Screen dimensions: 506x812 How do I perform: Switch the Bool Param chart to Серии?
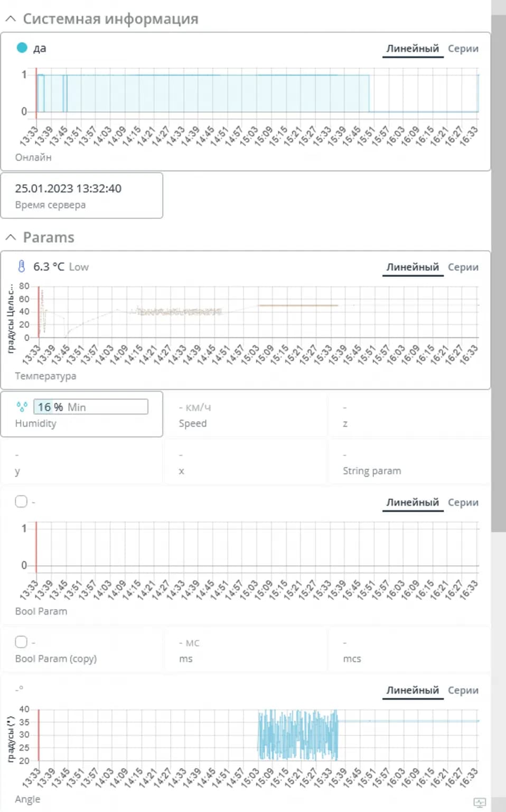[463, 503]
